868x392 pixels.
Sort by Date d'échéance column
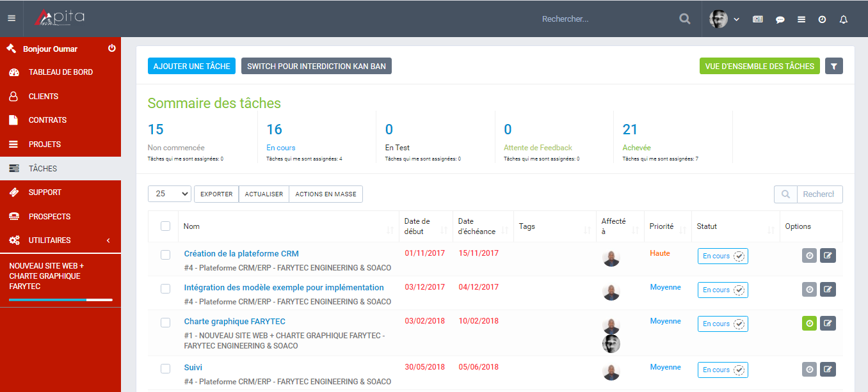pyautogui.click(x=483, y=226)
